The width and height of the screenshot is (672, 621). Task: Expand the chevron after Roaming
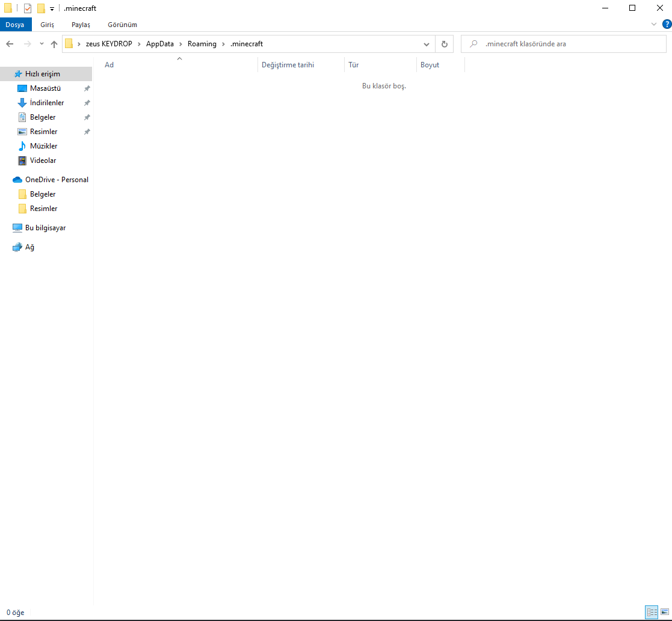pos(223,44)
